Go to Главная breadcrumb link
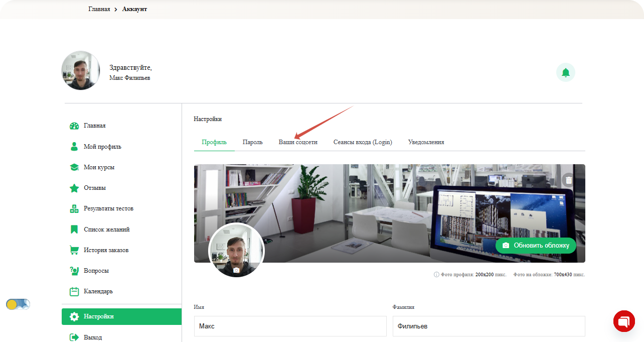The image size is (644, 342). click(x=99, y=9)
